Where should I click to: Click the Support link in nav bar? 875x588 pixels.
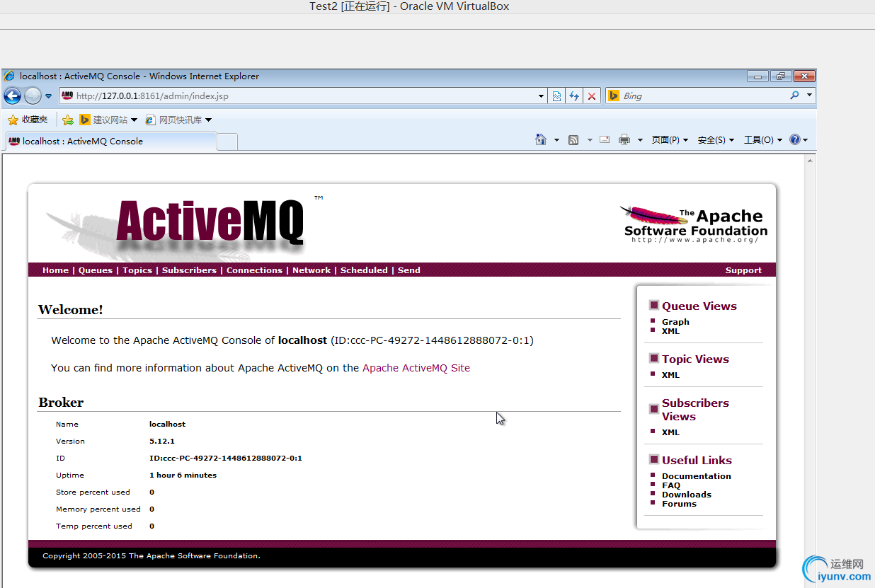tap(743, 270)
